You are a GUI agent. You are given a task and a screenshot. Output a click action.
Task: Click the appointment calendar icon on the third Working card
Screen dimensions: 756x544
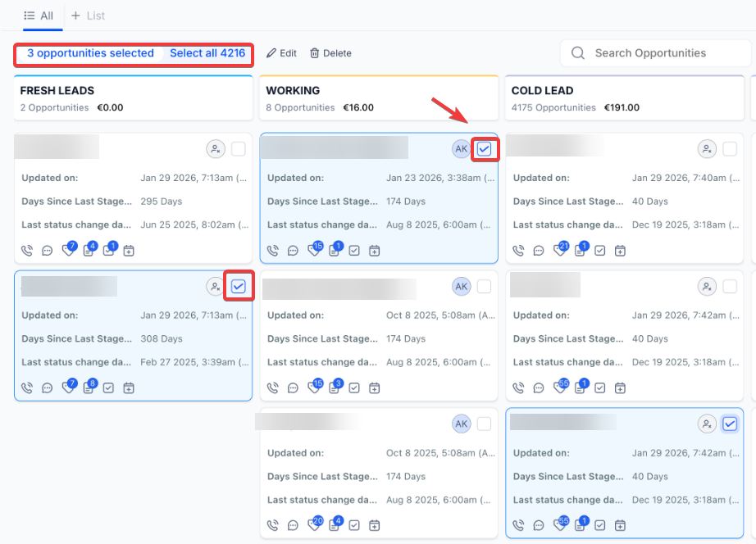pos(374,526)
